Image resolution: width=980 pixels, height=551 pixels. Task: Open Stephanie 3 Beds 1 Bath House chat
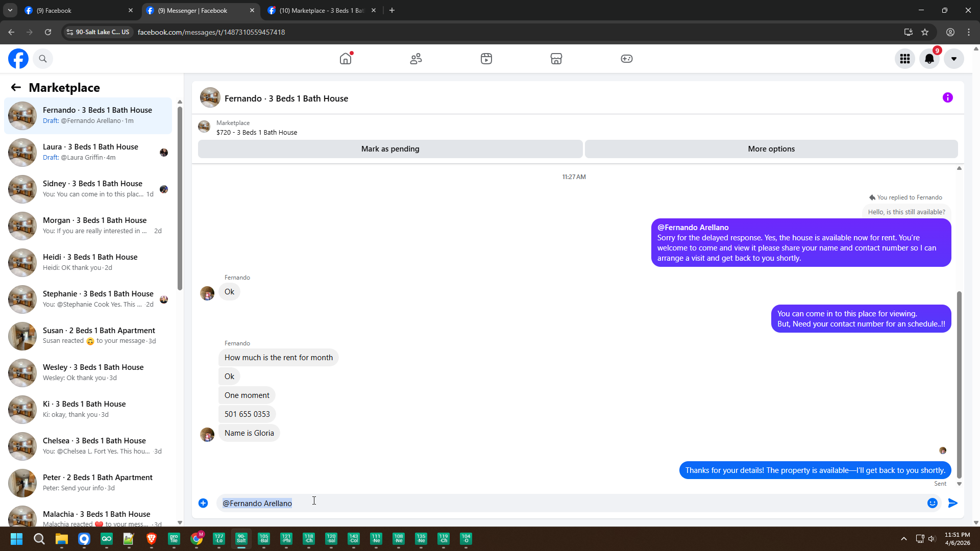(x=88, y=299)
